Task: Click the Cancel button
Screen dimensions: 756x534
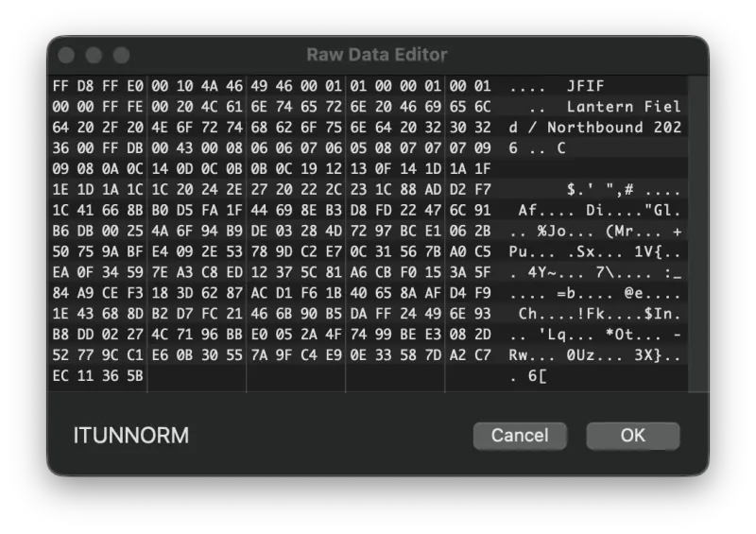Action: [520, 436]
